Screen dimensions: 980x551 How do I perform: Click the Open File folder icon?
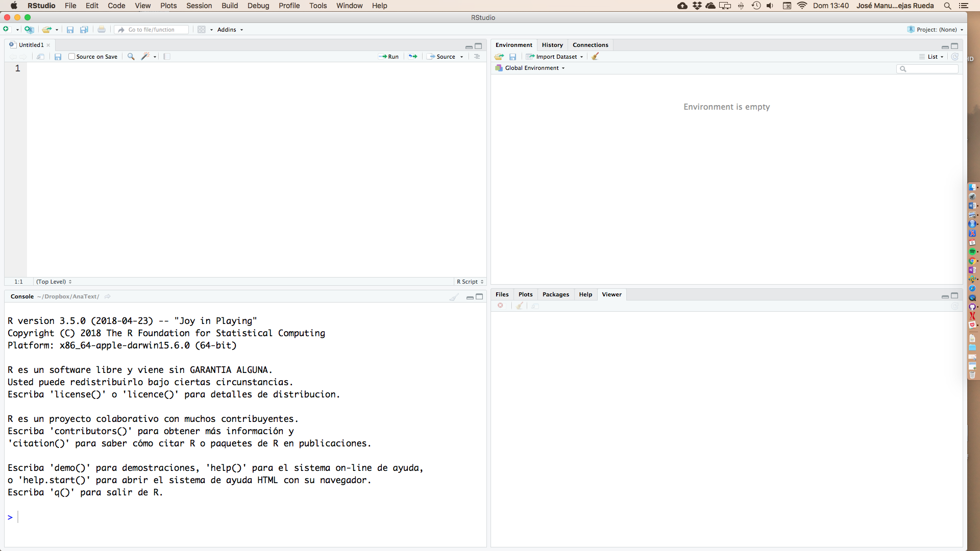point(46,30)
